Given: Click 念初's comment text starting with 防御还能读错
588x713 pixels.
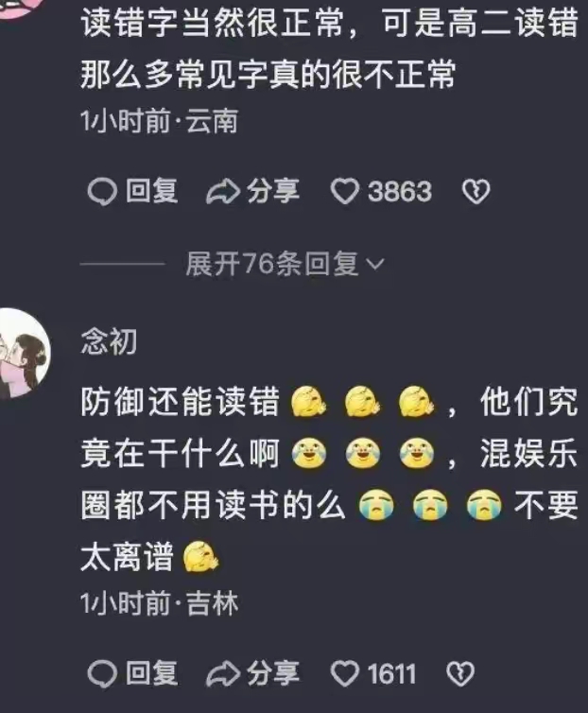Looking at the screenshot, I should pyautogui.click(x=329, y=478).
